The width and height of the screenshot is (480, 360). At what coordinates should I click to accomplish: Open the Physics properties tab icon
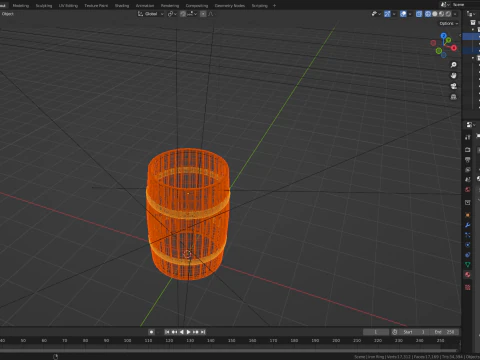[x=468, y=245]
